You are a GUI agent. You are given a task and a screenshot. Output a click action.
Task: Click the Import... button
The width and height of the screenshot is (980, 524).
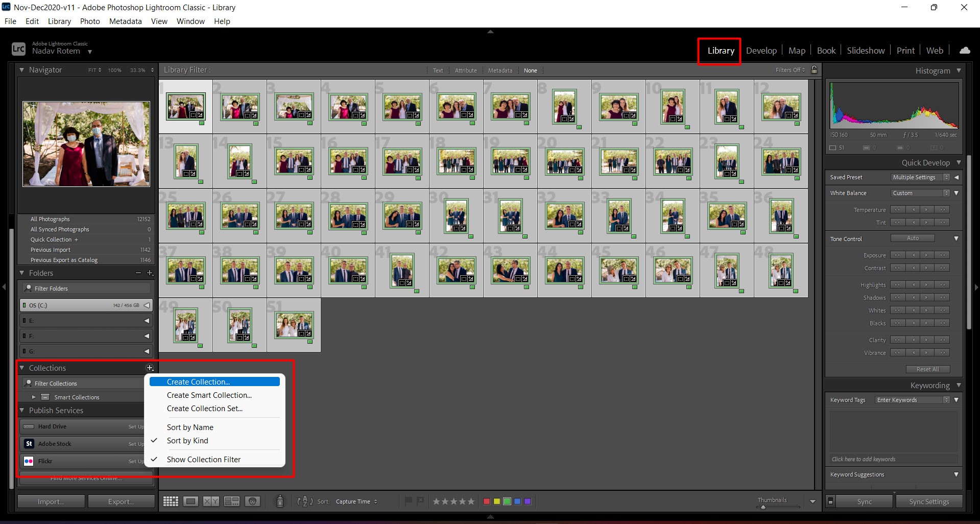click(x=51, y=502)
